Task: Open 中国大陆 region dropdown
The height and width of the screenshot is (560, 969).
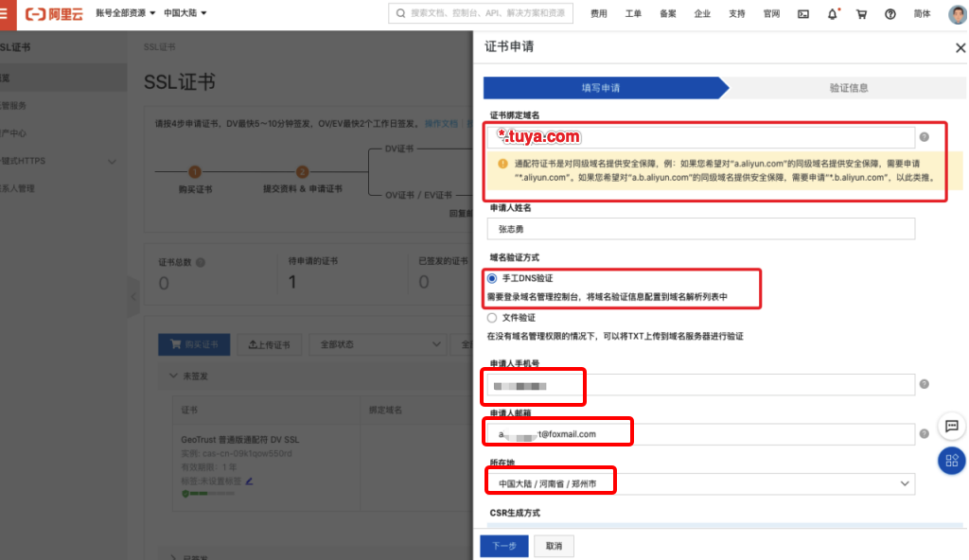Action: [x=185, y=13]
